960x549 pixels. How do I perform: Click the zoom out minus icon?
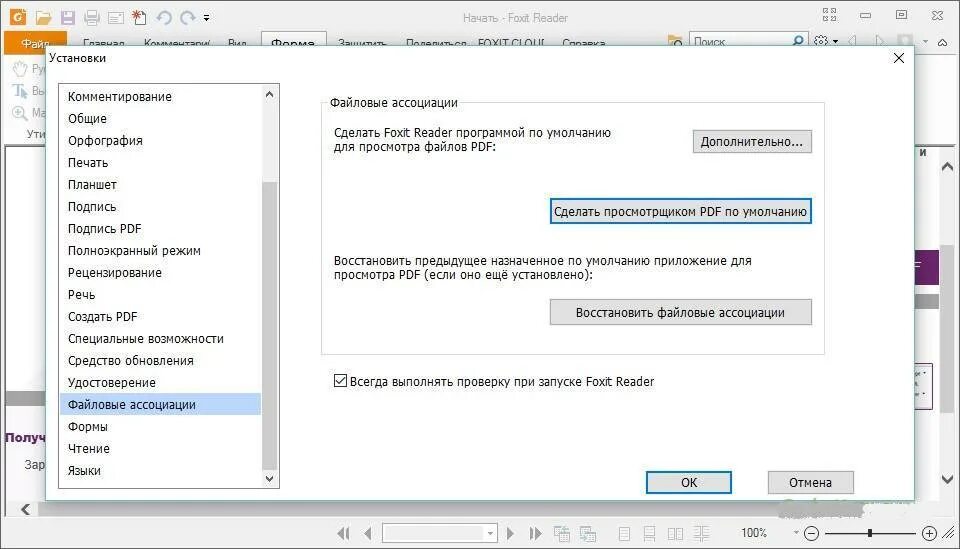811,534
